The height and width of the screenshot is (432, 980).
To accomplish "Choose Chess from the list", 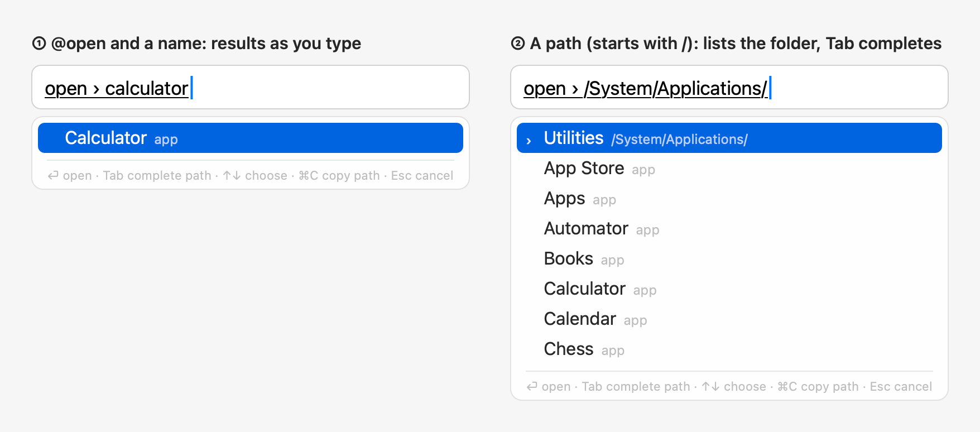I will (729, 349).
